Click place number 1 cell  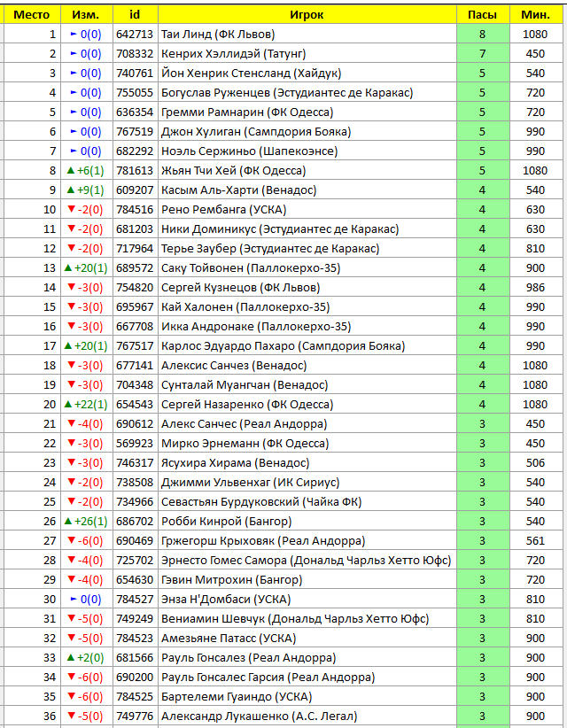click(x=33, y=35)
